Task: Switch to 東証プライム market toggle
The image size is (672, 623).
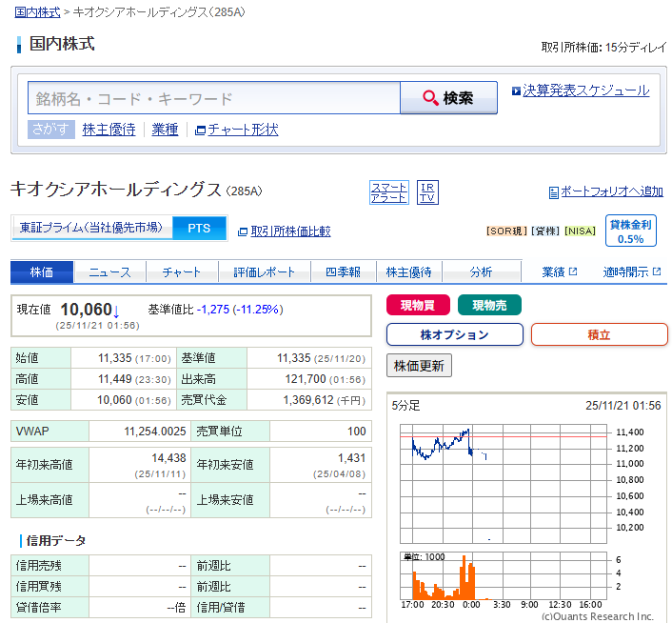Action: pyautogui.click(x=91, y=228)
